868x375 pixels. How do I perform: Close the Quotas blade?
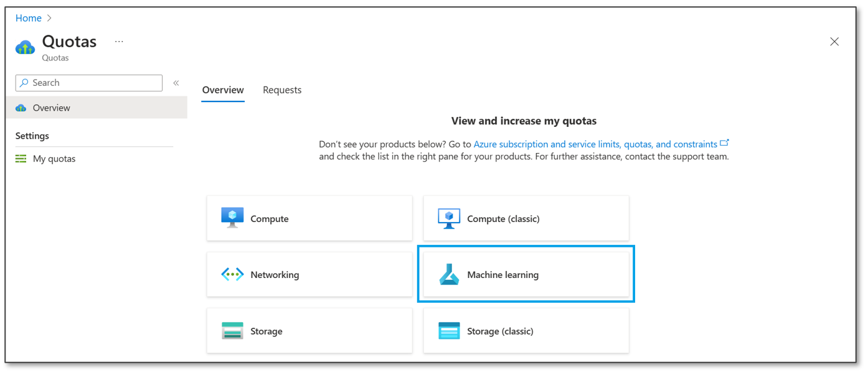[x=834, y=42]
